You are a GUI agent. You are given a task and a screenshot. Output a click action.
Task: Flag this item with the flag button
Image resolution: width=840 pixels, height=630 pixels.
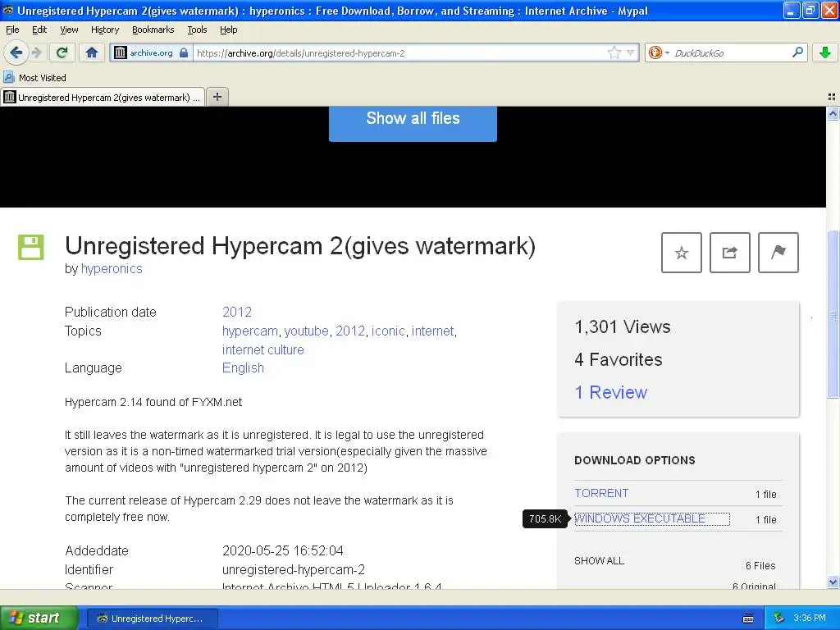(778, 253)
